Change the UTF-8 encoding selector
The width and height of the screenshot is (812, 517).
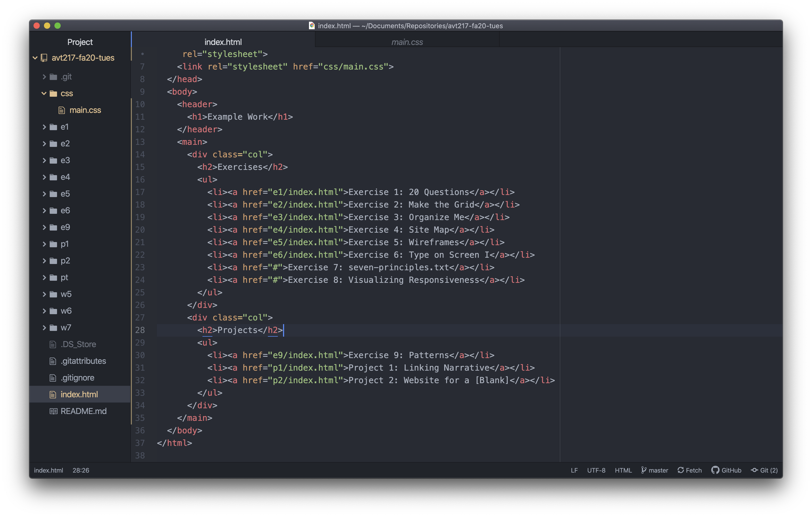click(x=596, y=470)
